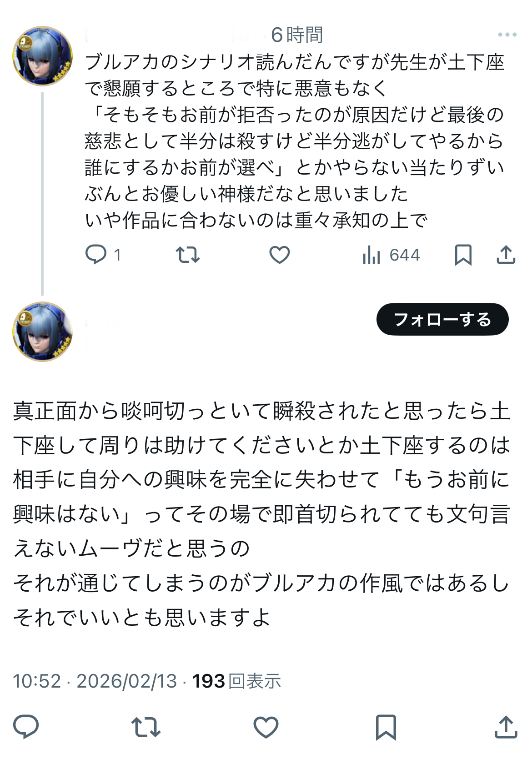Open first post text beginning ブルアカのシナリオ

295,141
